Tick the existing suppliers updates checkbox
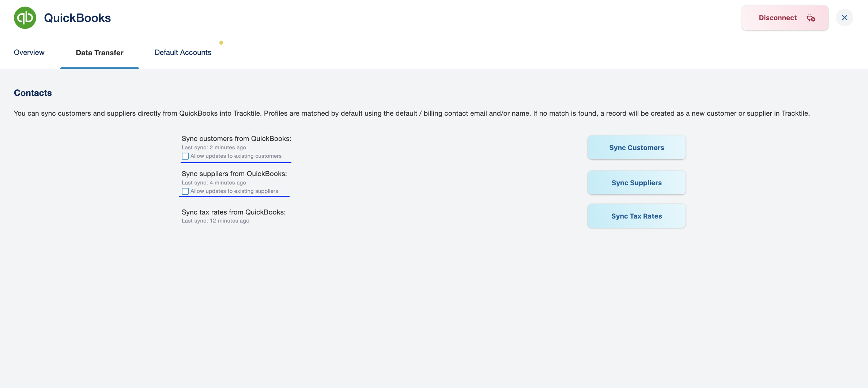This screenshot has height=388, width=868. pos(185,191)
